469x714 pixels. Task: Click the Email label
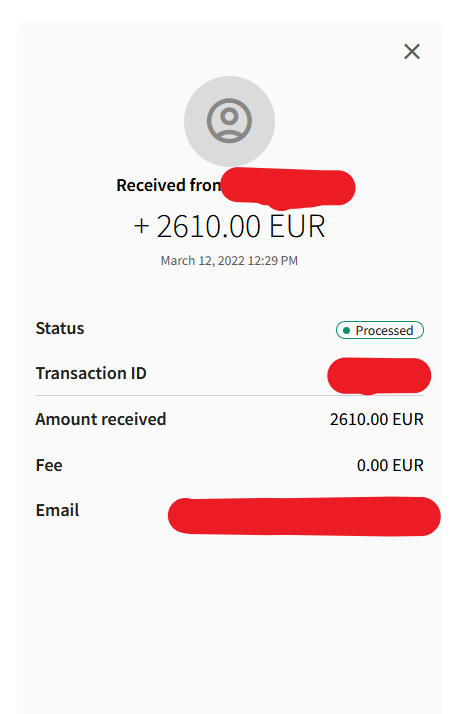[57, 510]
